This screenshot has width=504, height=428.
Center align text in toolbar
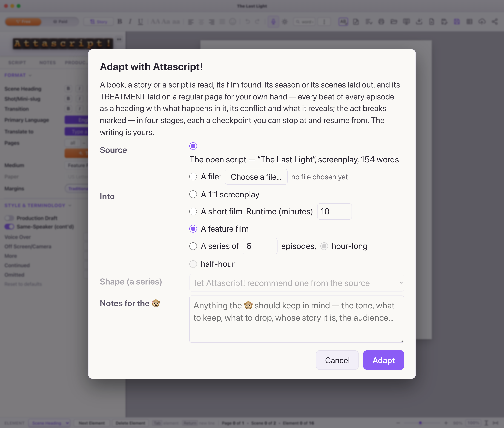tap(201, 22)
